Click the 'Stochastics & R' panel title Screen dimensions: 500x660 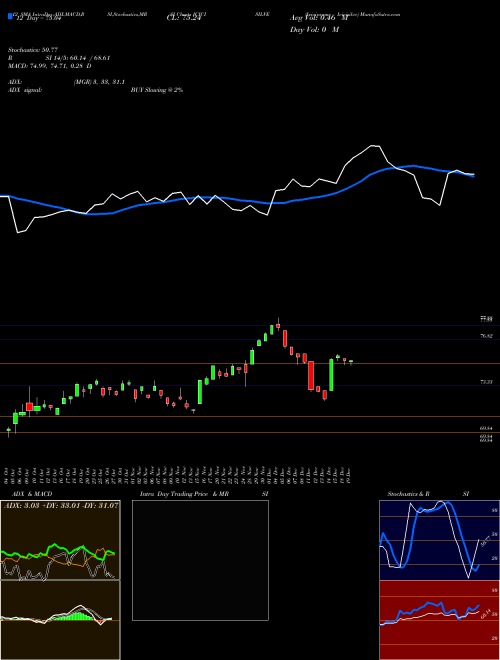[409, 494]
